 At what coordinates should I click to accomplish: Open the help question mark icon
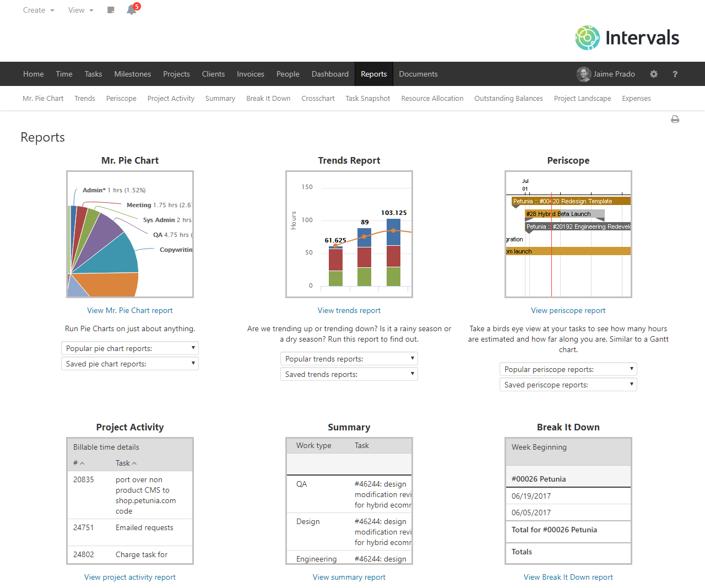(675, 74)
